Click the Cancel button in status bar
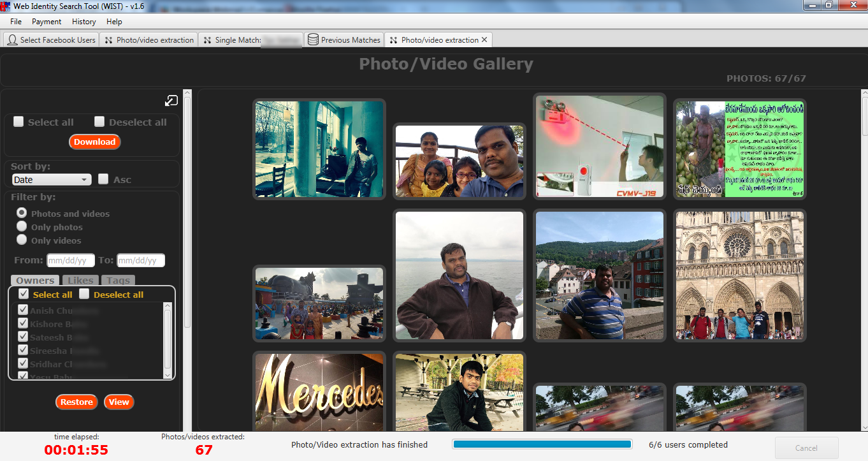Image resolution: width=868 pixels, height=461 pixels. 806,448
